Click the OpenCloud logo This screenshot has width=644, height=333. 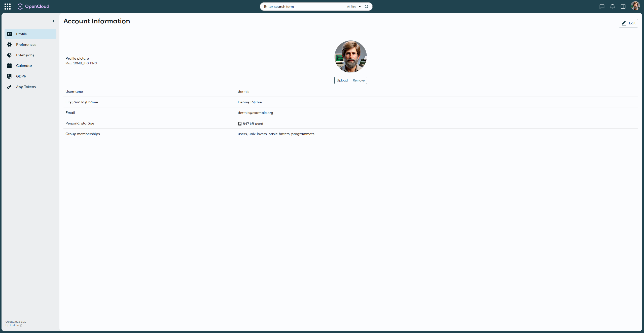tap(33, 7)
